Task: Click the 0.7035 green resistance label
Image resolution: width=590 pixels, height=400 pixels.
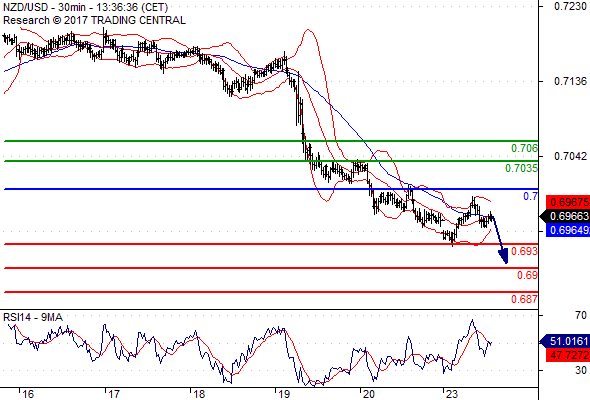Action: pos(521,168)
